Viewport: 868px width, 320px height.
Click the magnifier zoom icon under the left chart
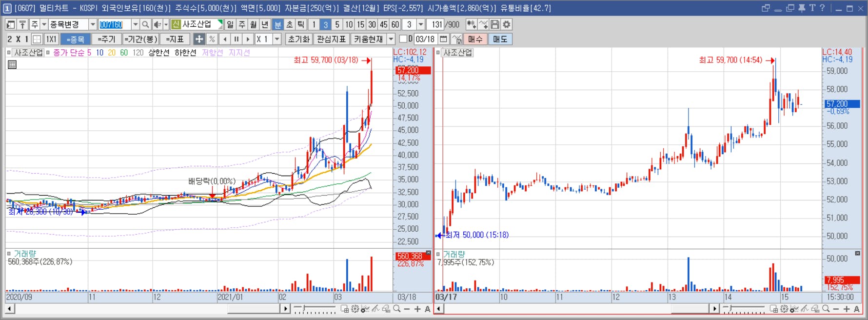point(396,309)
